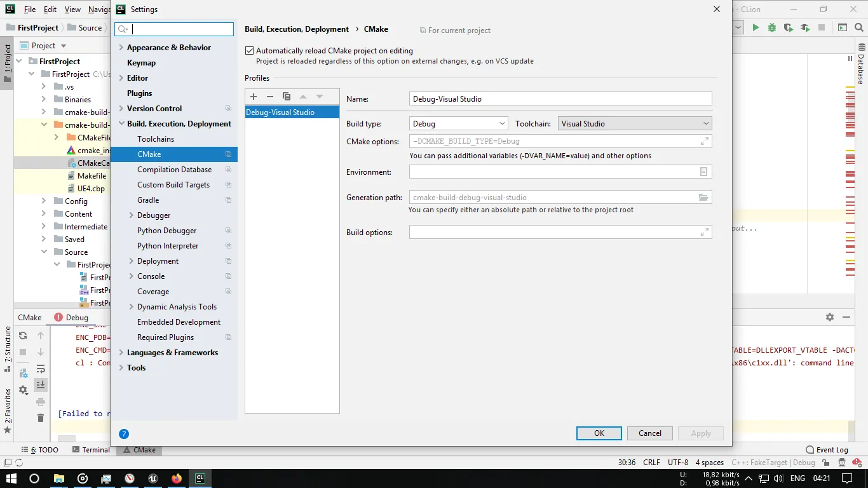The height and width of the screenshot is (488, 868).
Task: Cancel the Settings dialog
Action: pyautogui.click(x=650, y=433)
